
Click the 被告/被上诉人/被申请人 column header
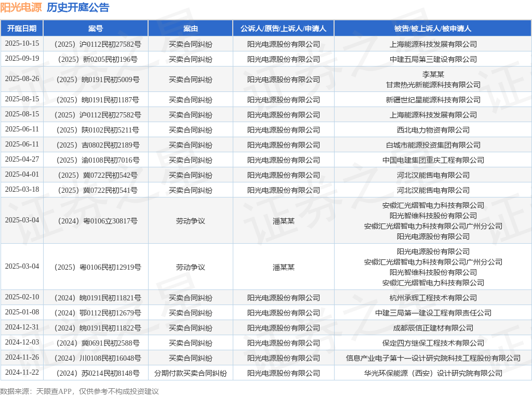pyautogui.click(x=433, y=29)
